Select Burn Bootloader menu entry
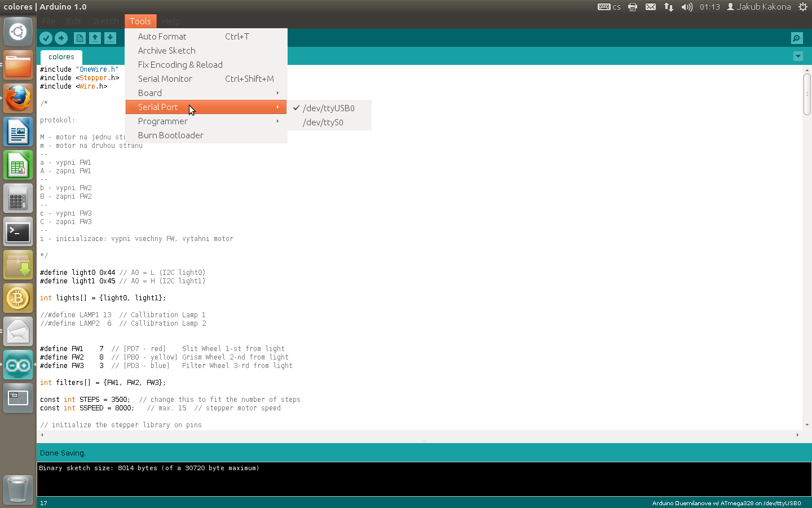Viewport: 812px width, 508px height. (x=170, y=135)
